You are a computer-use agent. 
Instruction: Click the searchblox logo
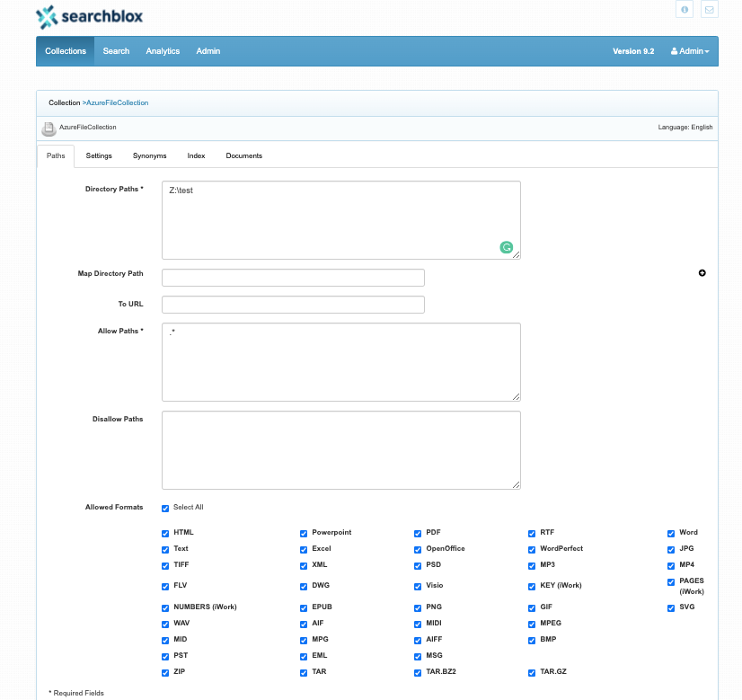(x=90, y=17)
